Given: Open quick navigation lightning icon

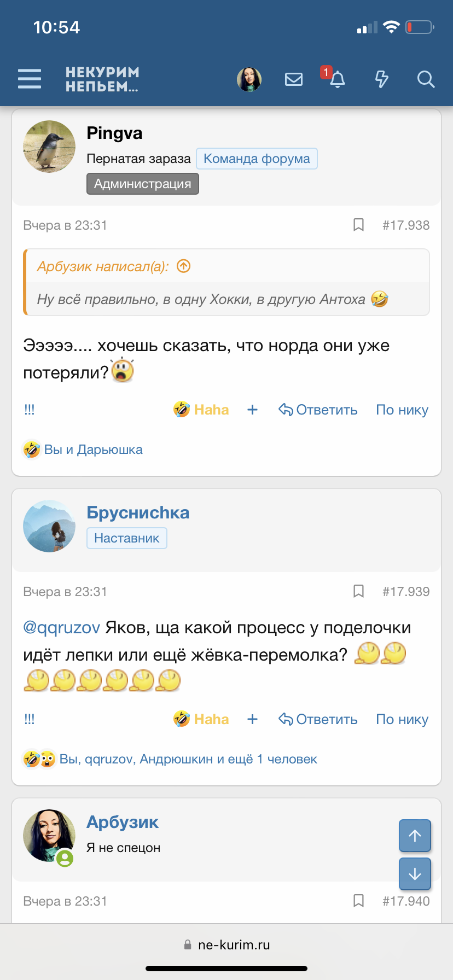Looking at the screenshot, I should click(381, 79).
